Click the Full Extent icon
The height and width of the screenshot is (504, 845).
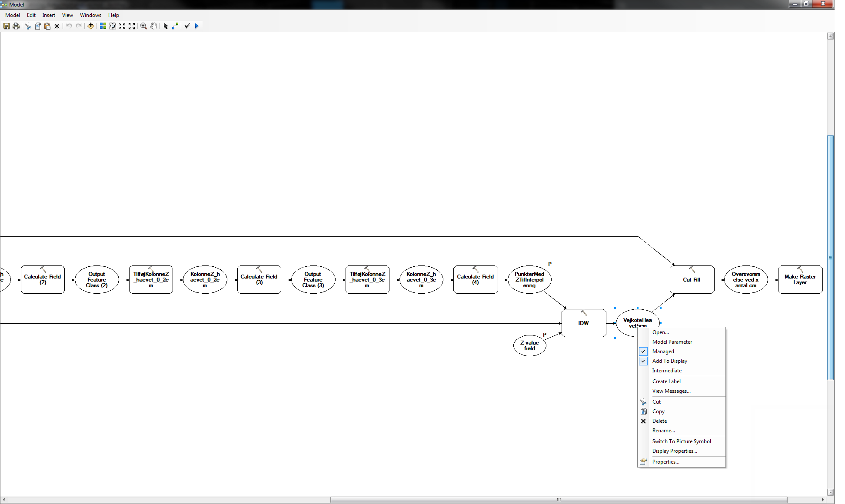pos(113,26)
